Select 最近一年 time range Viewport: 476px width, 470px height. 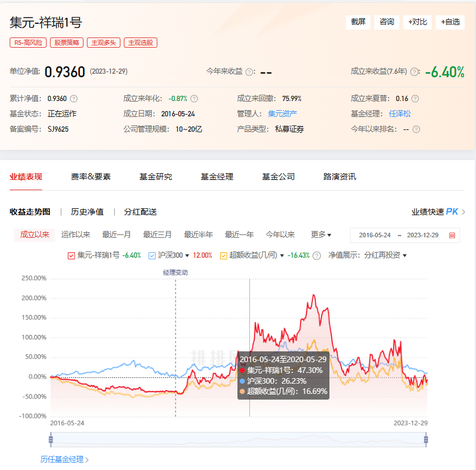[x=239, y=235]
